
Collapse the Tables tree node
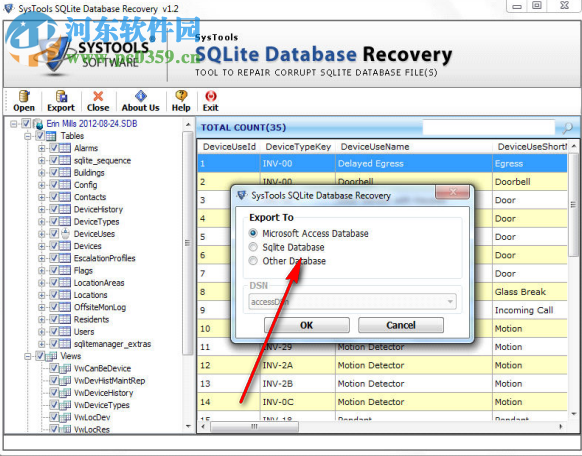click(28, 136)
